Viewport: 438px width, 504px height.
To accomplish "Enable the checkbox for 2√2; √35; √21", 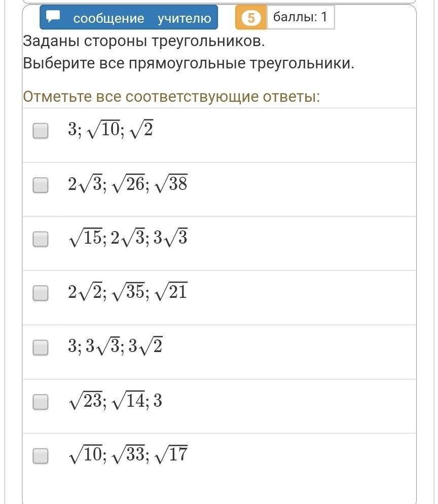I will 41,293.
